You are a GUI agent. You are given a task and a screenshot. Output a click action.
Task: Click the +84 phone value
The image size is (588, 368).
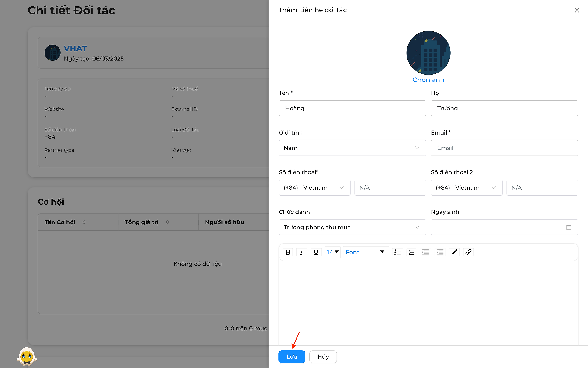tap(50, 137)
